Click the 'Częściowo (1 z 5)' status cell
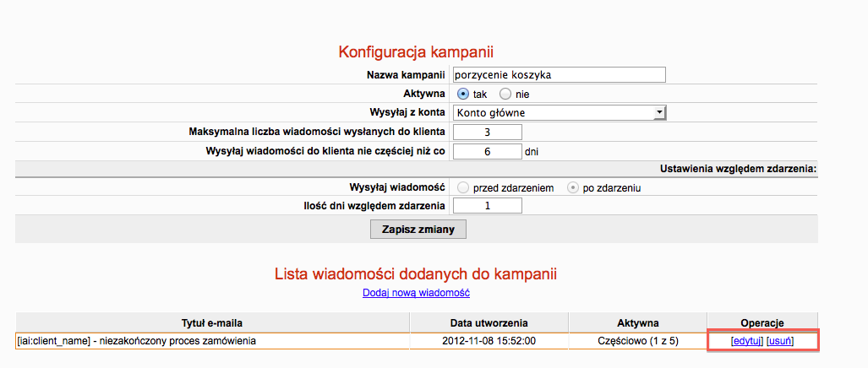The image size is (868, 368). 638,341
